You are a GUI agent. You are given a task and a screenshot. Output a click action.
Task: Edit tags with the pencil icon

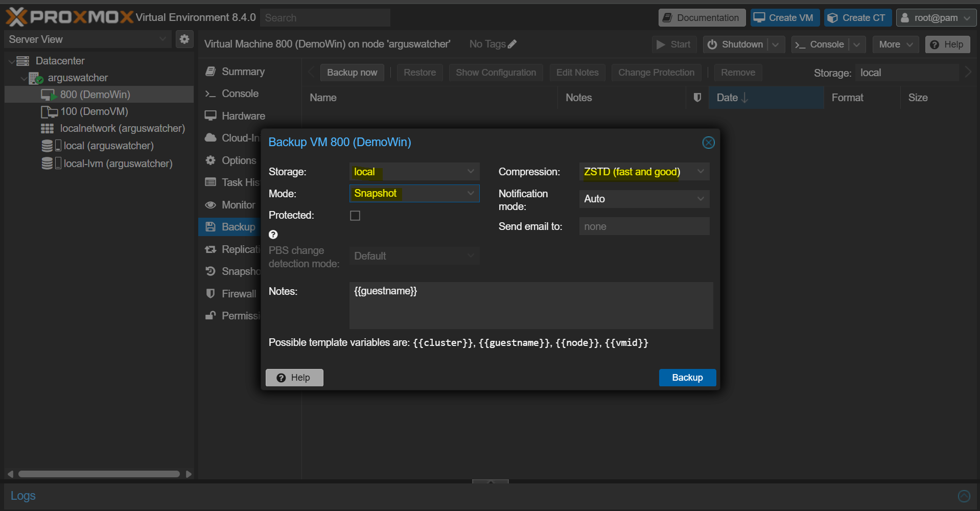(512, 44)
